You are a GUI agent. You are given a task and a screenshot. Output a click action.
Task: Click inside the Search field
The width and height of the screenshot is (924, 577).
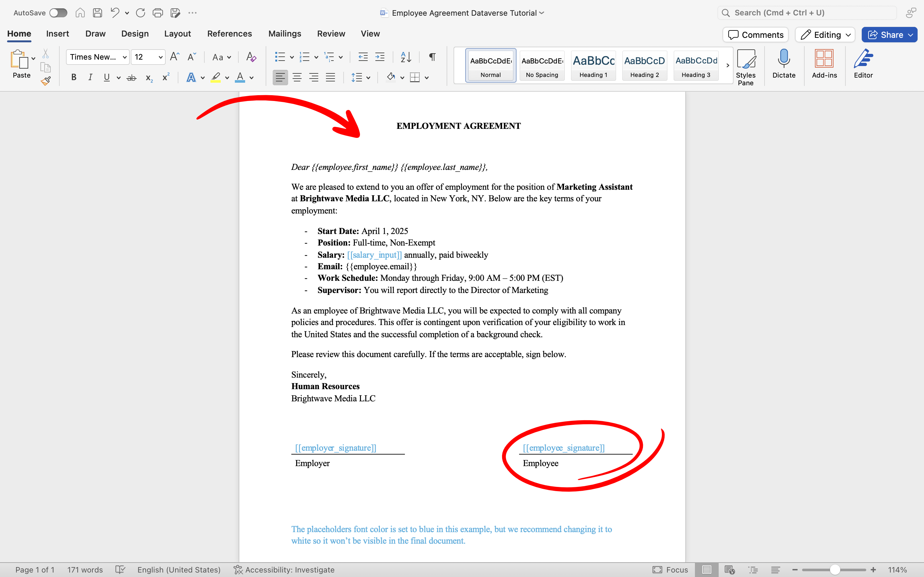tap(806, 12)
